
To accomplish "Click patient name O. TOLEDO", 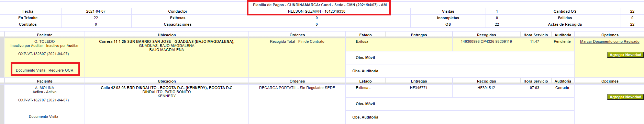I will click(44, 41).
